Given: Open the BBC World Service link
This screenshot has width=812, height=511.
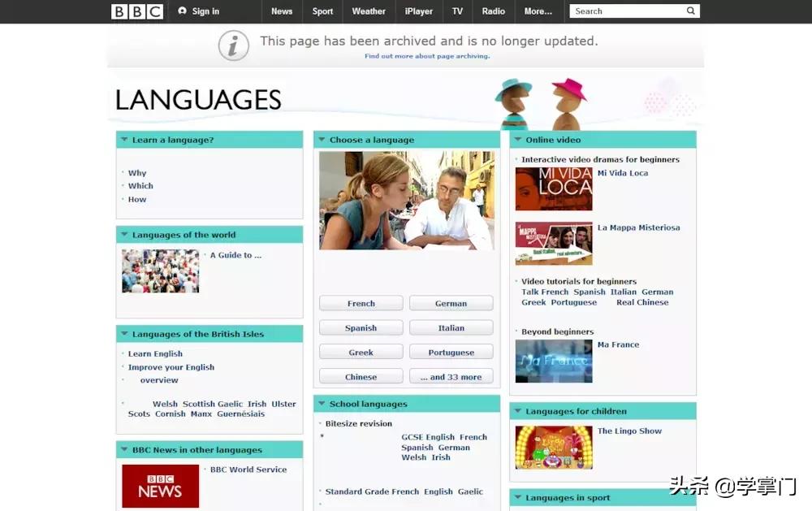Looking at the screenshot, I should pyautogui.click(x=248, y=469).
